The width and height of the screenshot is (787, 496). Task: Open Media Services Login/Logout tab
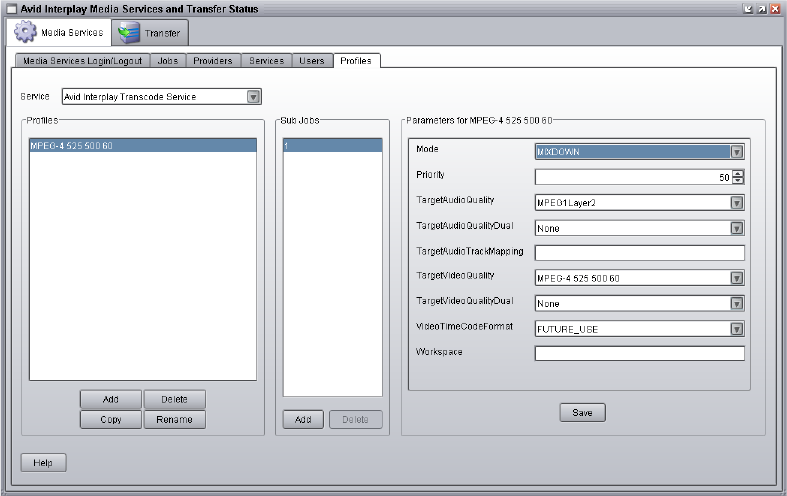tap(82, 61)
